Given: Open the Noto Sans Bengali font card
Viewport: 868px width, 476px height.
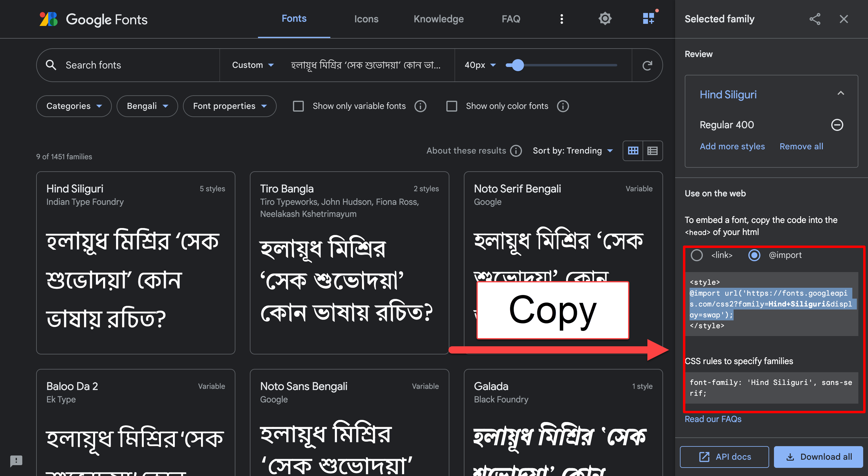Looking at the screenshot, I should [349, 422].
